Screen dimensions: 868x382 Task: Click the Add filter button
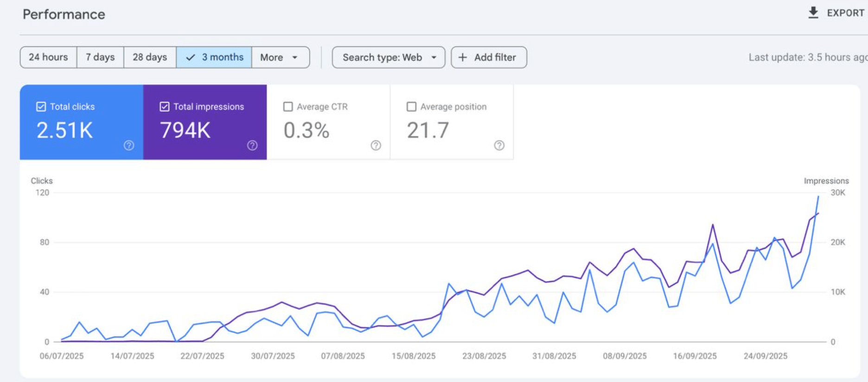(x=489, y=57)
